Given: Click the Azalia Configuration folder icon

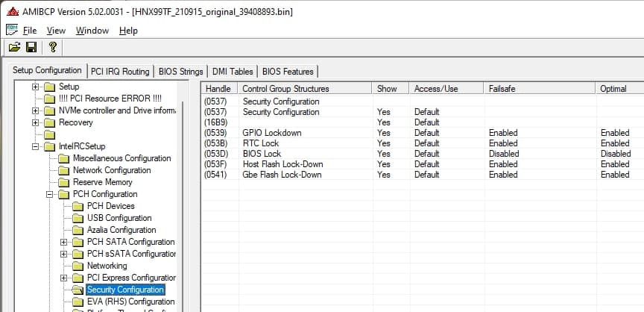Looking at the screenshot, I should coord(78,230).
